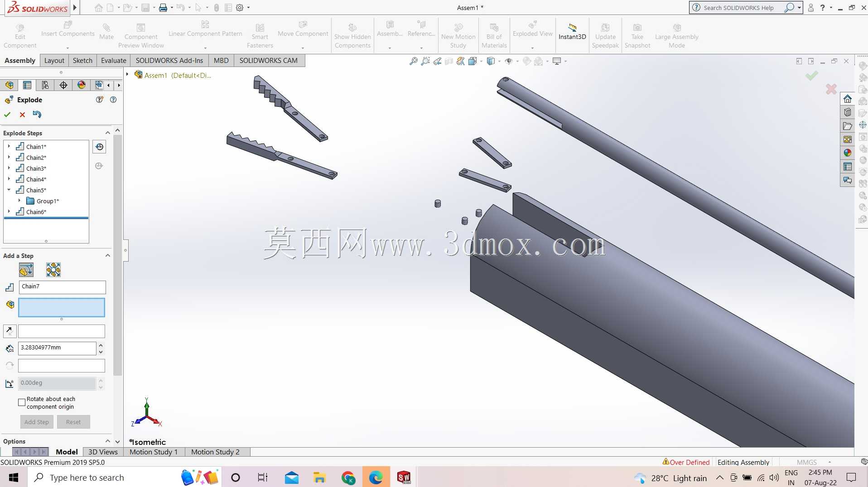The height and width of the screenshot is (487, 868).
Task: Open the SOLIDWORKS Add-Ins tab
Action: click(169, 61)
